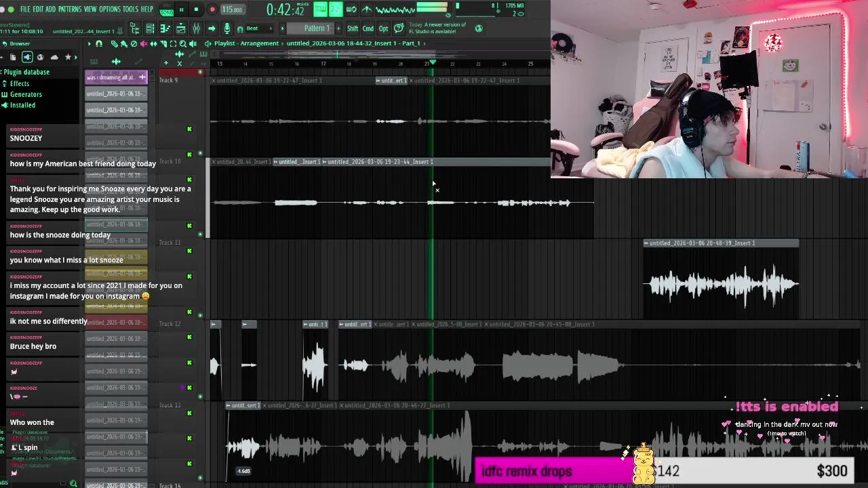Click newer version available news message
The width and height of the screenshot is (868, 488).
[x=437, y=28]
